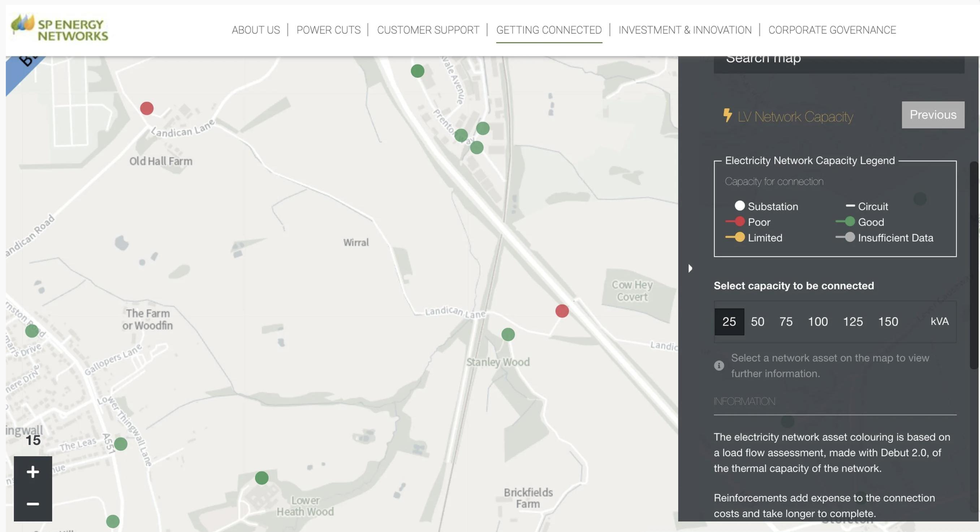Select 100 kVA capacity
Screen dimensions: 980x532
click(817, 322)
